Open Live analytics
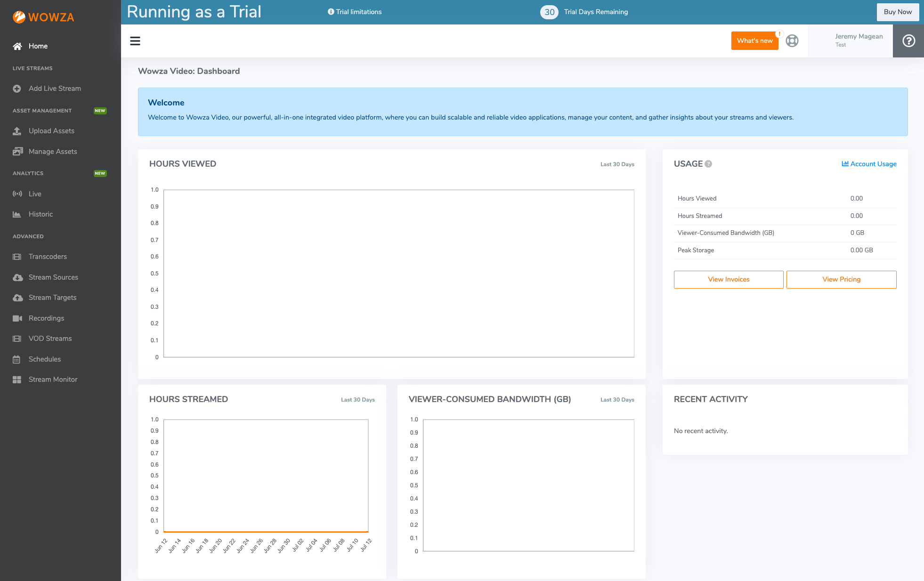Image resolution: width=924 pixels, height=581 pixels. pyautogui.click(x=35, y=194)
